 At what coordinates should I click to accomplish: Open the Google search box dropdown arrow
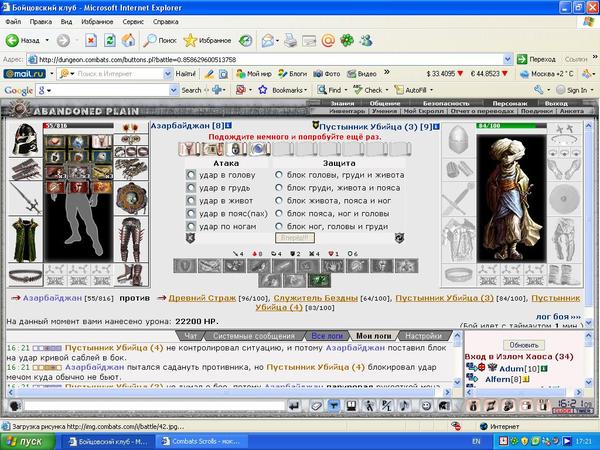pyautogui.click(x=173, y=90)
